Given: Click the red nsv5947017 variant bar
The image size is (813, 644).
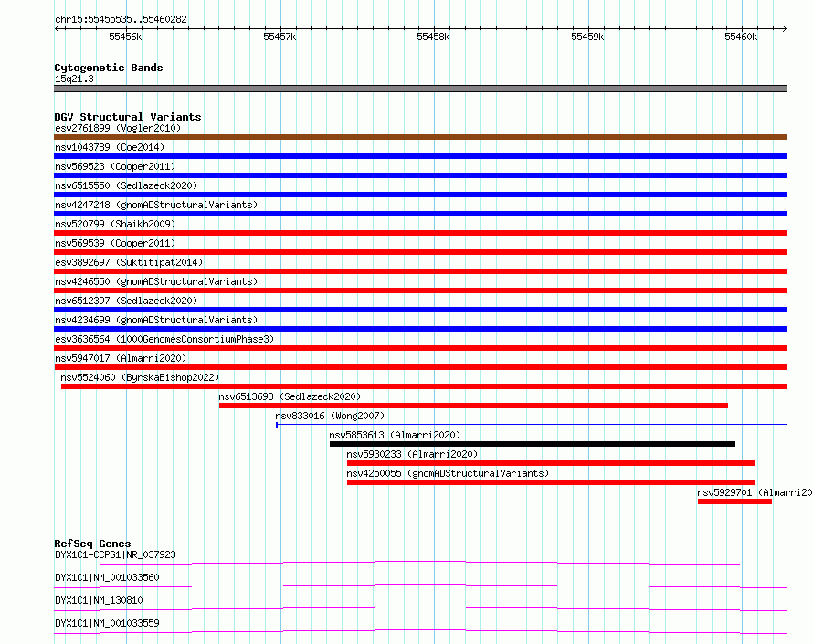Looking at the screenshot, I should coord(420,367).
